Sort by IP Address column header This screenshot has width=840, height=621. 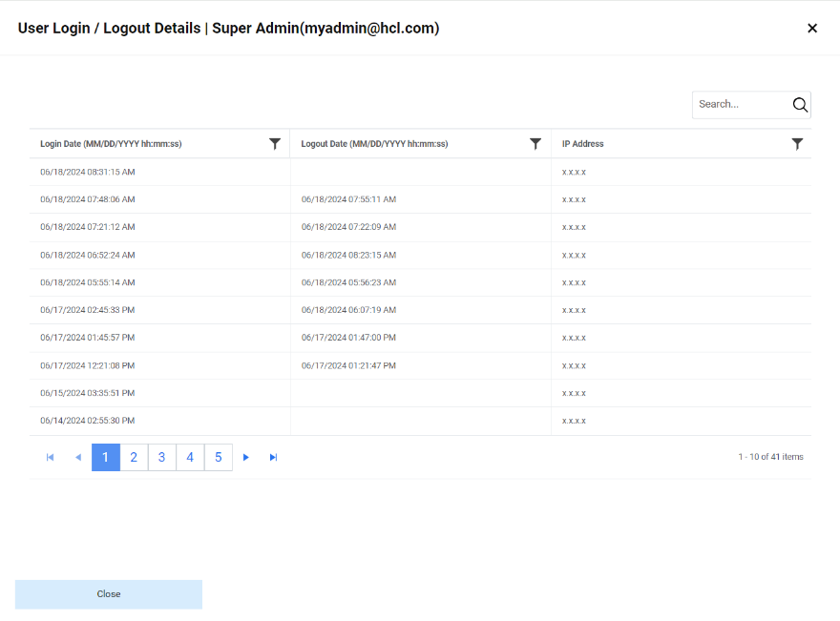click(583, 144)
